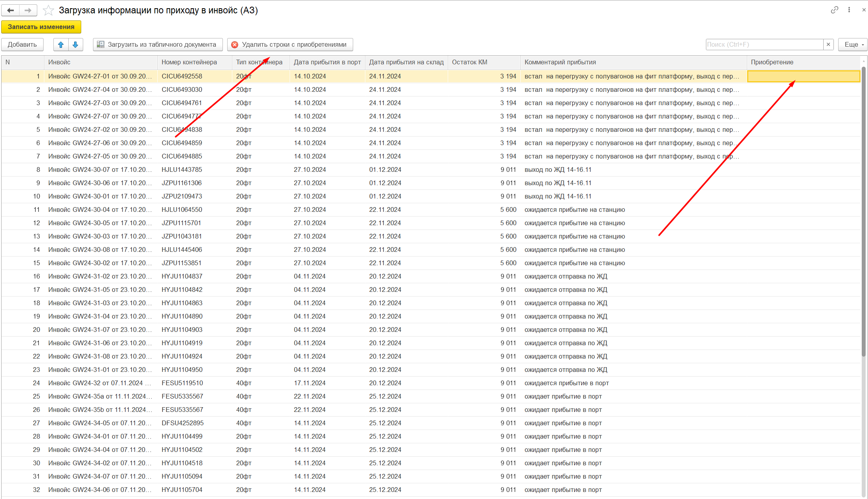Expand the Еще dropdown menu
The image size is (868, 499).
[x=853, y=45]
